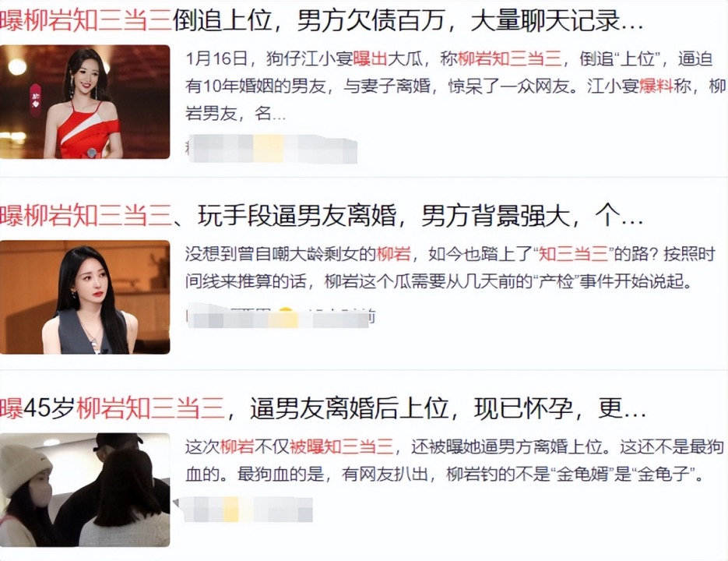Click the red 柳岩 in the third snippet

point(237,447)
